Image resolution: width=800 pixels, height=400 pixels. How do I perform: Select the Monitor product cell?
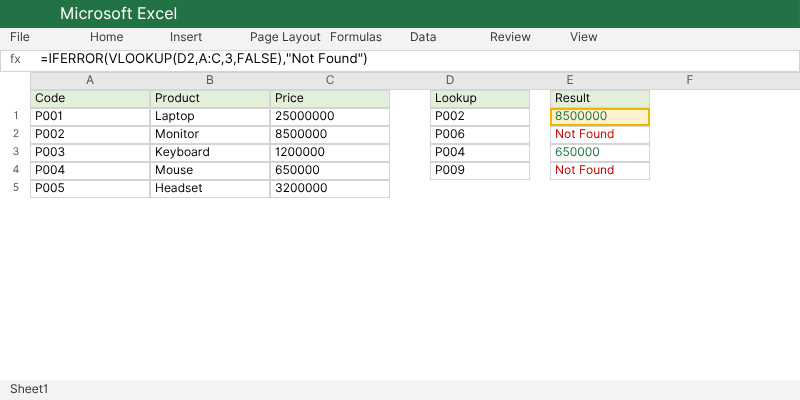(x=210, y=135)
